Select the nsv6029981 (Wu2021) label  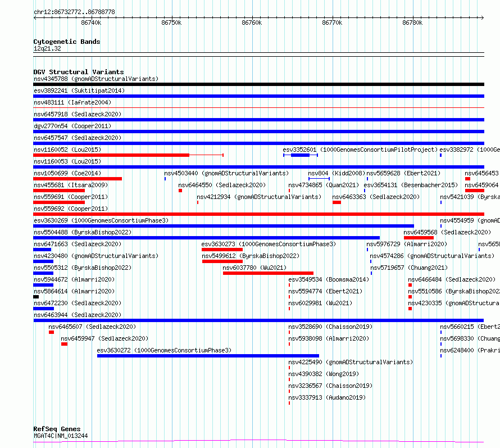(x=320, y=303)
